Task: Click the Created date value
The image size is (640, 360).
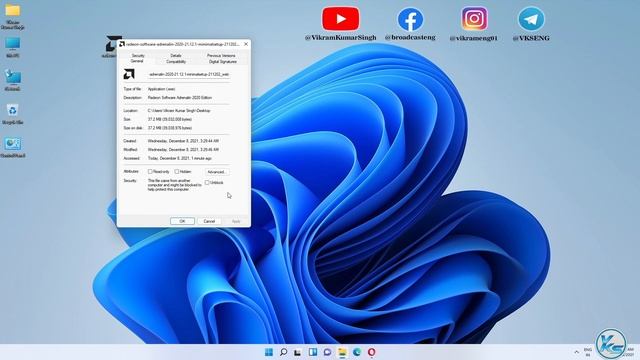Action: coord(183,141)
